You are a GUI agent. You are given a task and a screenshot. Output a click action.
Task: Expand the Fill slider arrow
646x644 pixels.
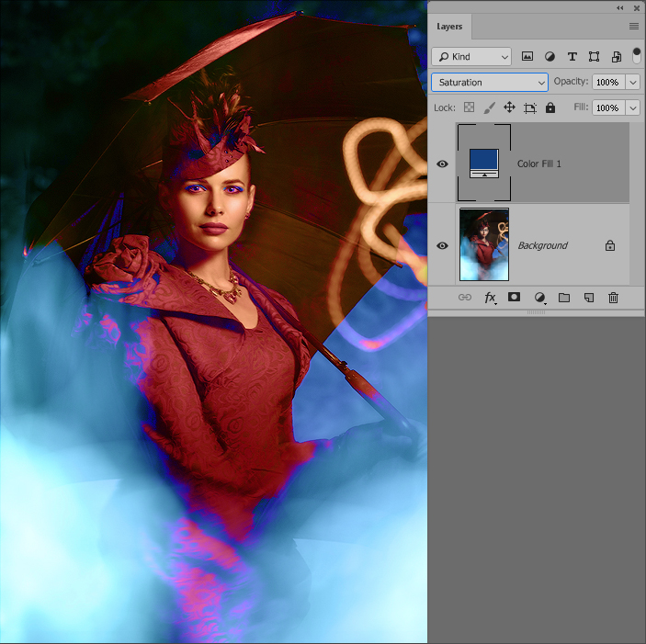[633, 107]
